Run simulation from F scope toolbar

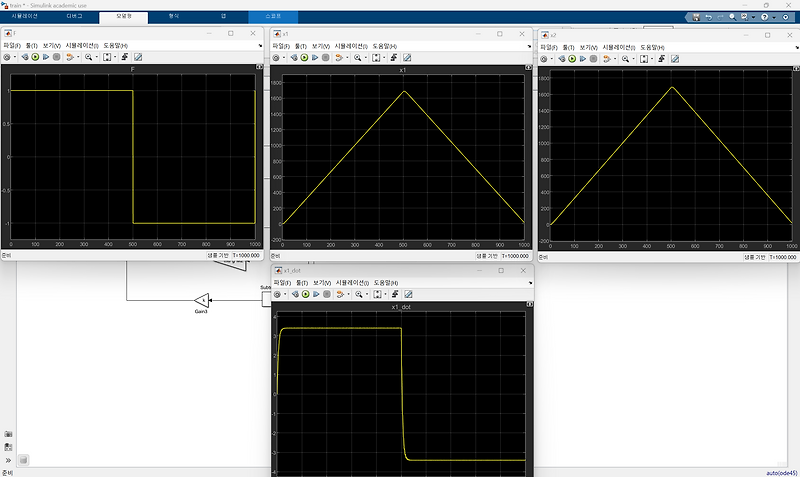35,57
